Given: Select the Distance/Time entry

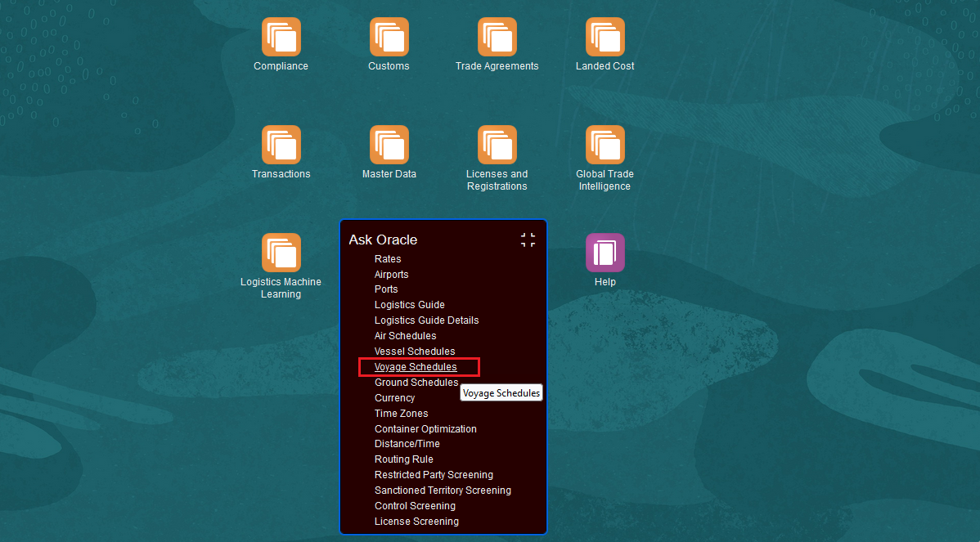Looking at the screenshot, I should [407, 443].
